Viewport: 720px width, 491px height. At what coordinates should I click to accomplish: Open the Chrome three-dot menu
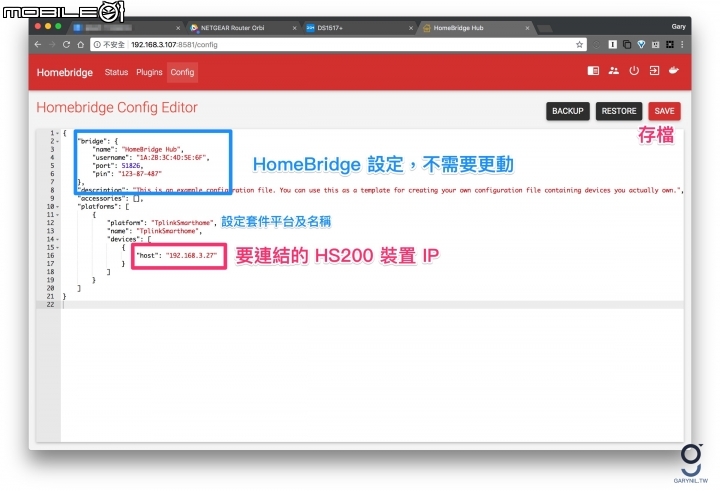point(682,45)
